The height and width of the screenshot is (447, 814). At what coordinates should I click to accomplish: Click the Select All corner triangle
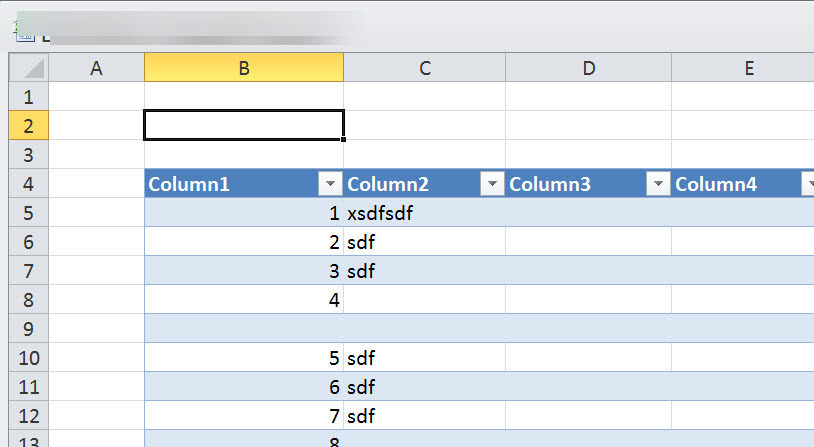(x=30, y=68)
